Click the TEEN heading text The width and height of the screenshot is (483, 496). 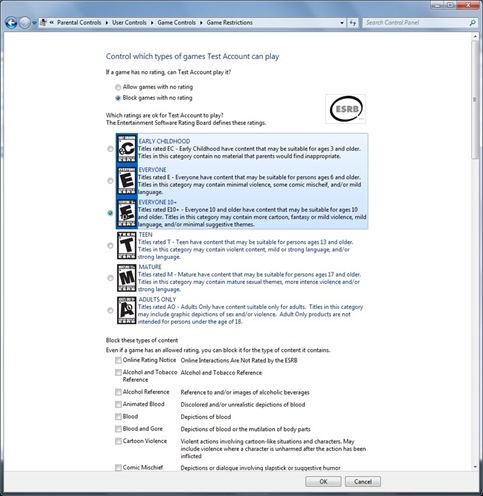pos(146,235)
